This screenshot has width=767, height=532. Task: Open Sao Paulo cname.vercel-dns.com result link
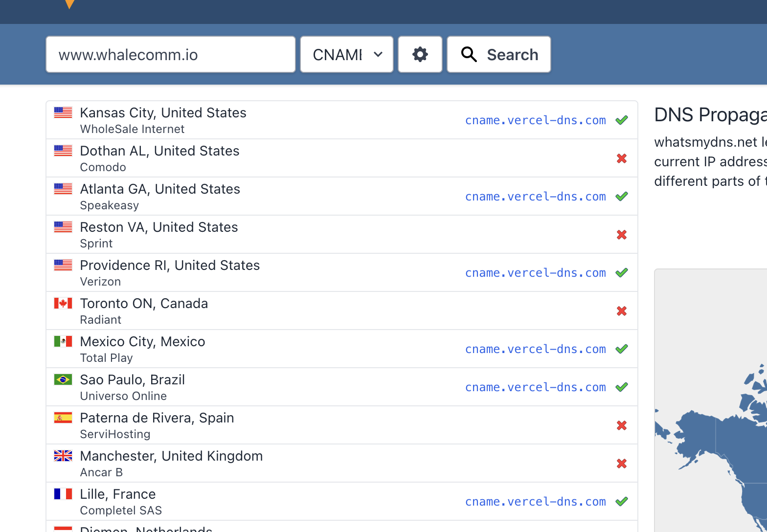(x=535, y=387)
